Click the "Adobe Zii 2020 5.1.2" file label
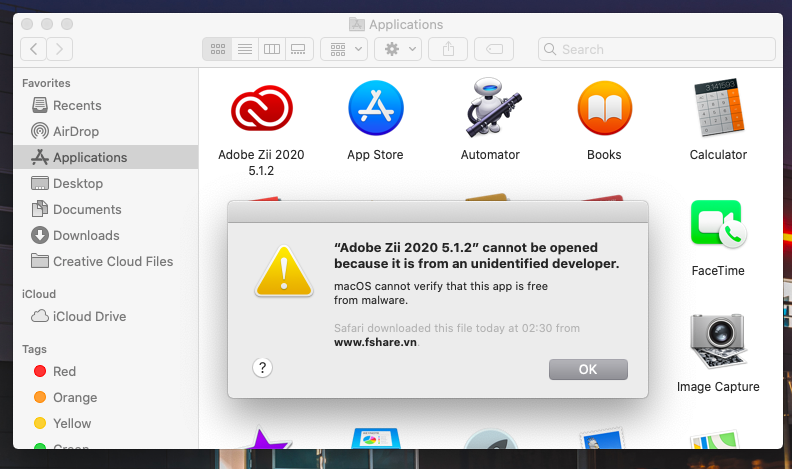Image resolution: width=792 pixels, height=469 pixels. 261,162
